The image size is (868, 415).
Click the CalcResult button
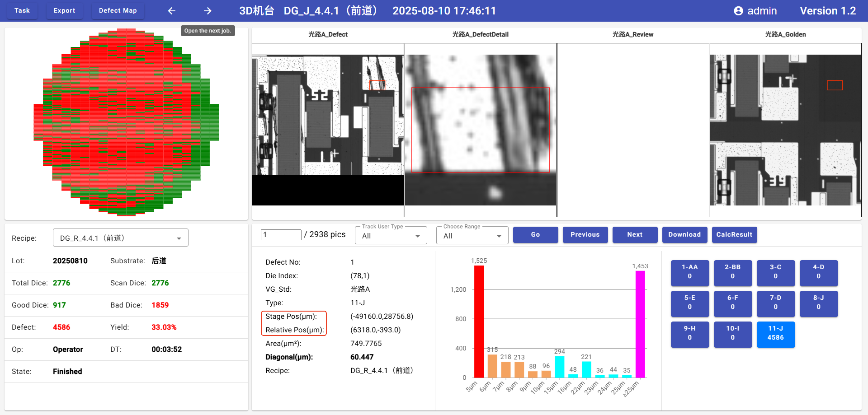[734, 235]
